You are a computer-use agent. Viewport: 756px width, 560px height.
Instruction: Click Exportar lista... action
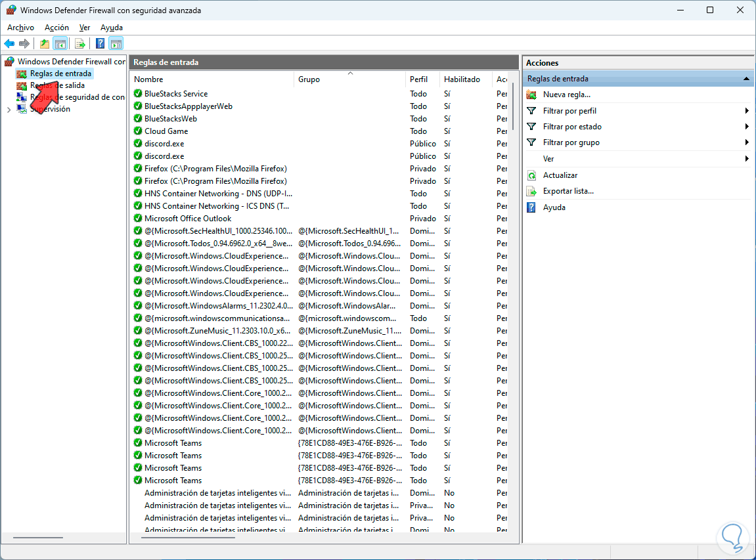pos(568,191)
